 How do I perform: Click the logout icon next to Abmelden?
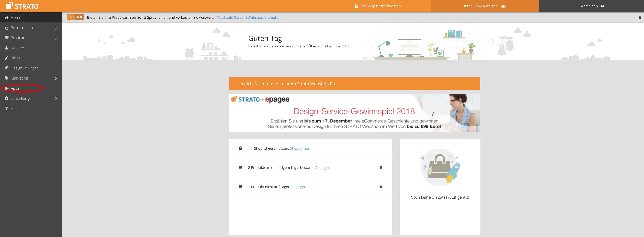(603, 6)
